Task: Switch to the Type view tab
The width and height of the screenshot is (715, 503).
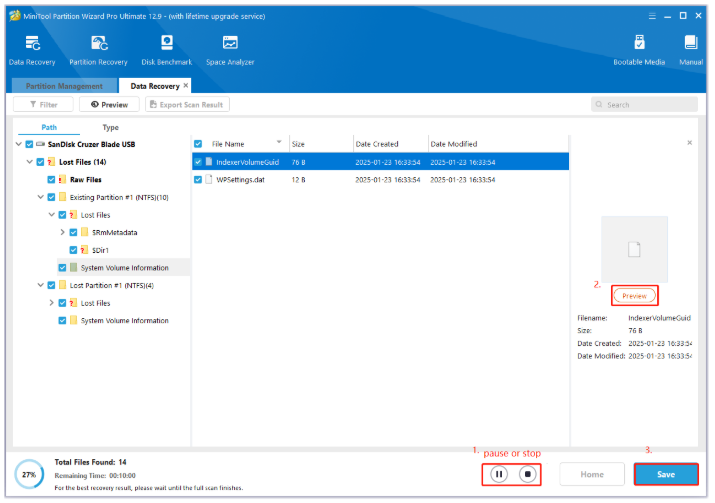Action: tap(110, 127)
